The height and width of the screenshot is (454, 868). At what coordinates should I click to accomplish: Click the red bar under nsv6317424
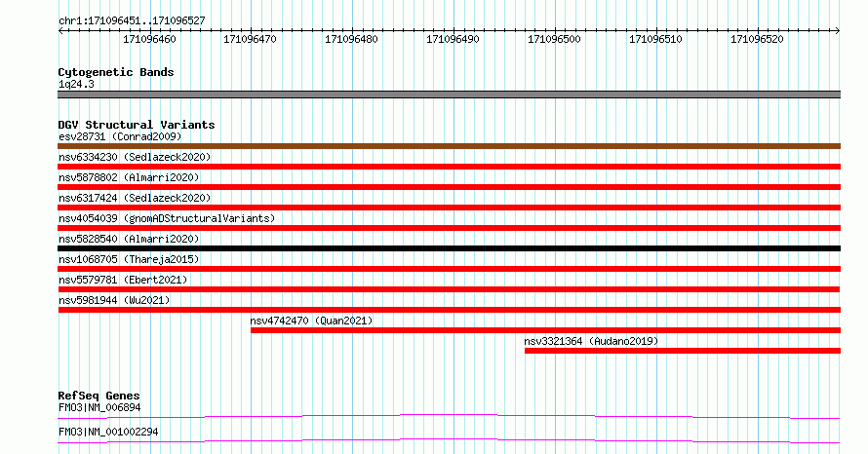click(x=449, y=208)
